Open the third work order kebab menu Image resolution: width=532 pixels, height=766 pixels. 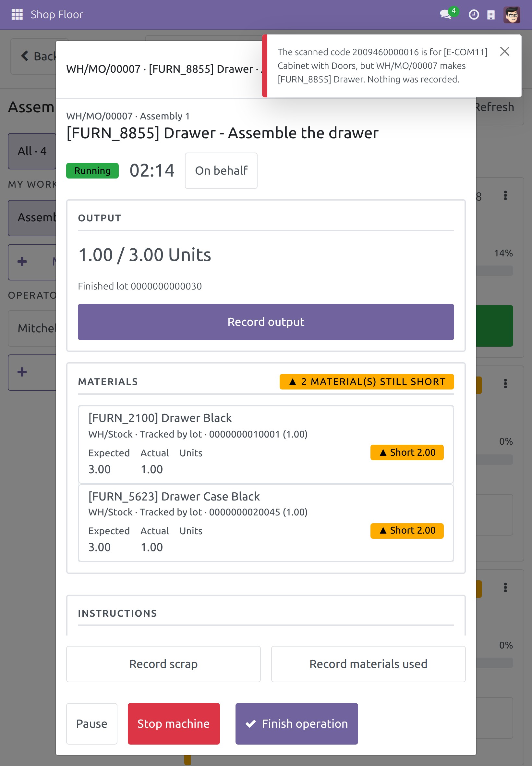click(x=505, y=587)
